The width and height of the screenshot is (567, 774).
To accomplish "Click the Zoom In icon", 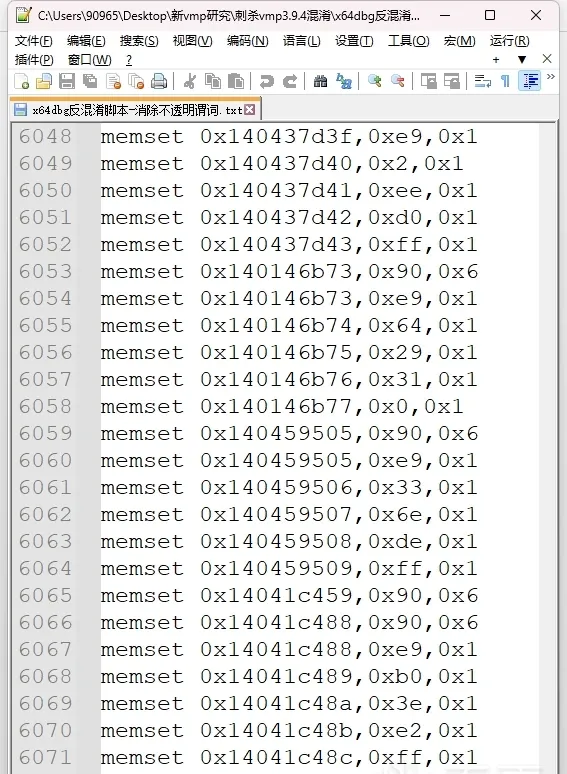I will click(x=375, y=81).
